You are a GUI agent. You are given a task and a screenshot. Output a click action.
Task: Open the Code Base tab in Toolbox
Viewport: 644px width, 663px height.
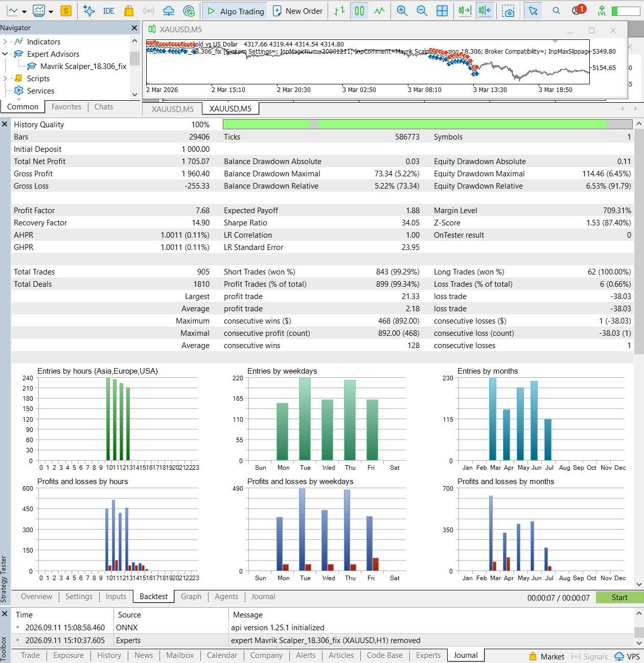click(384, 655)
